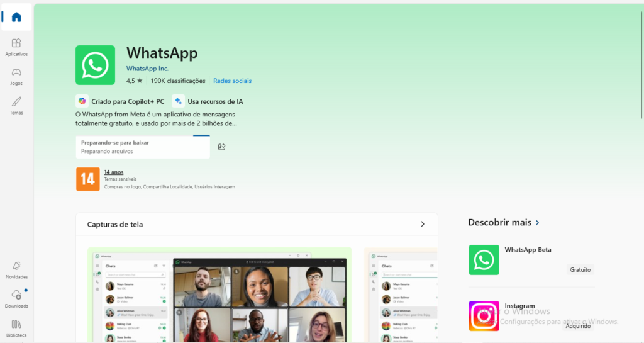Go to the Home page icon
Image resolution: width=644 pixels, height=343 pixels.
pyautogui.click(x=16, y=17)
